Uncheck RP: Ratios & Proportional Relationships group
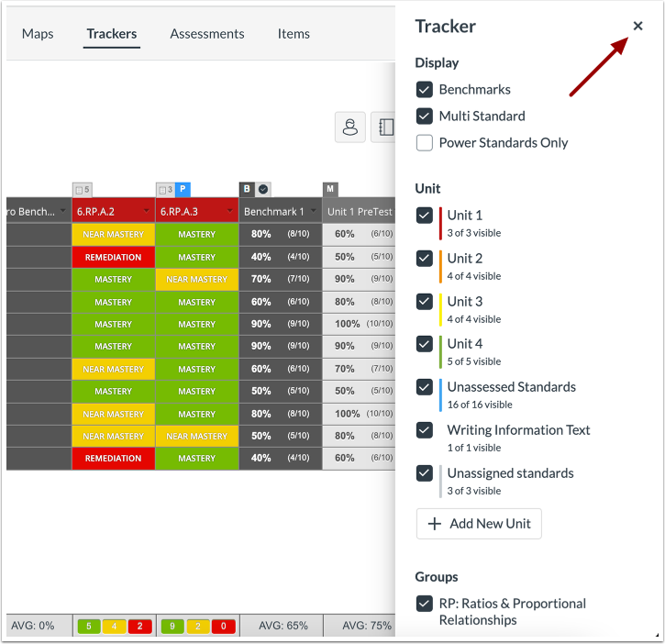665x644 pixels. point(424,604)
